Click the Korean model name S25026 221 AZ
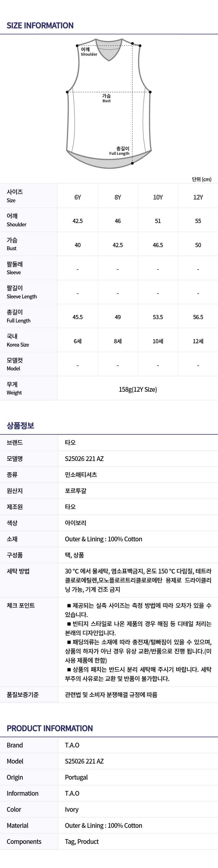218x868 pixels. point(84,458)
